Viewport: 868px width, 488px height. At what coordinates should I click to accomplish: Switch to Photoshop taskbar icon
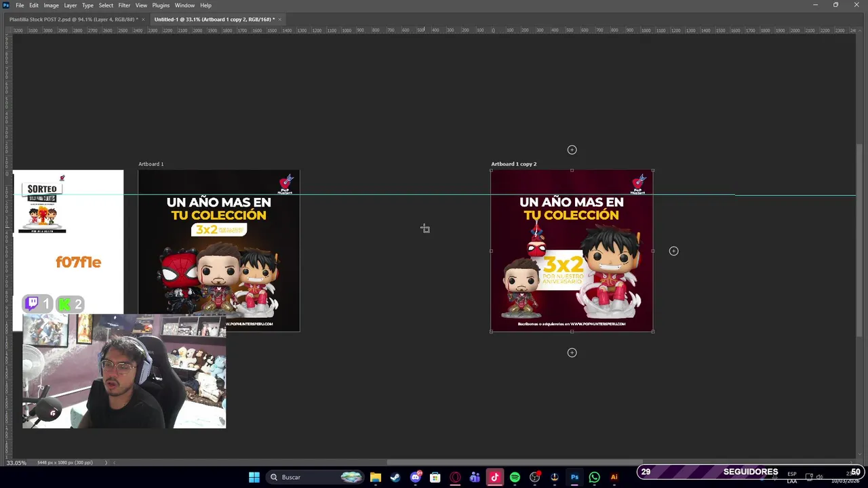click(x=574, y=477)
